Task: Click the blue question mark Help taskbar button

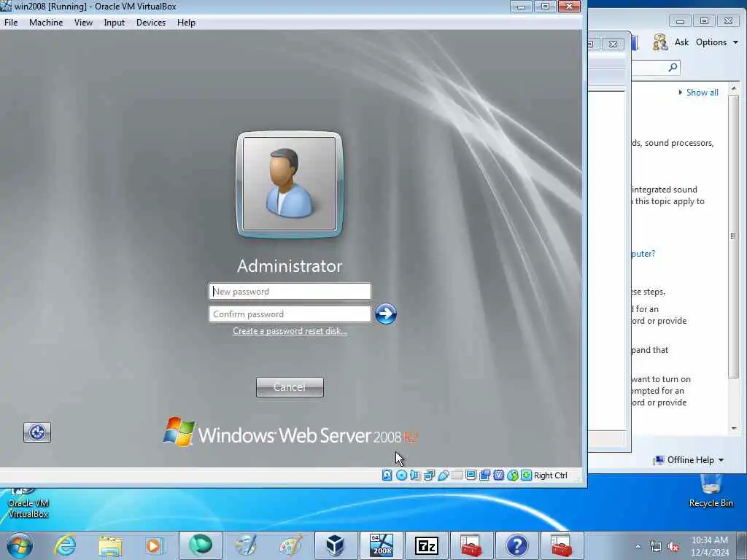Action: coord(517,545)
